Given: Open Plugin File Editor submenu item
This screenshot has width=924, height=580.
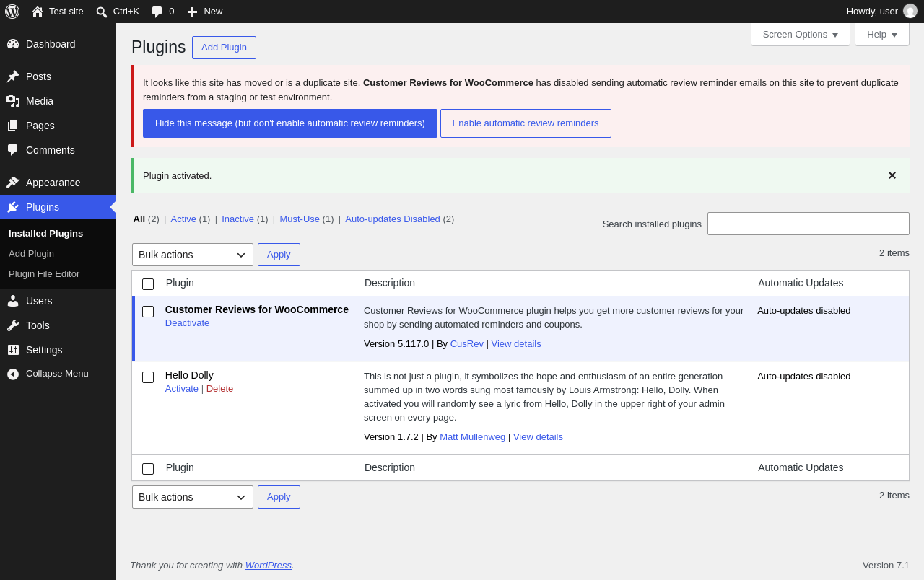Looking at the screenshot, I should pyautogui.click(x=44, y=274).
